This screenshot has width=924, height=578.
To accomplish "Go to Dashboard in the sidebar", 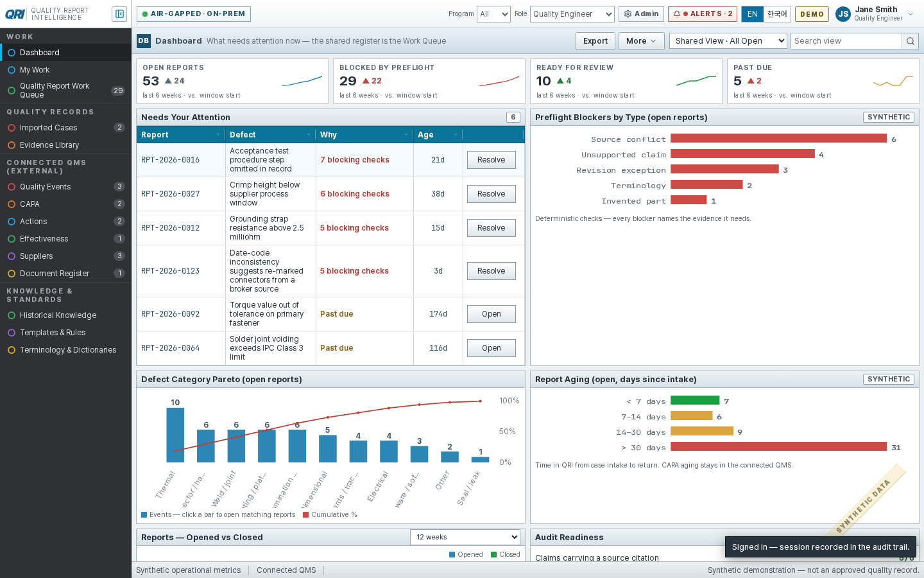I will coord(65,53).
